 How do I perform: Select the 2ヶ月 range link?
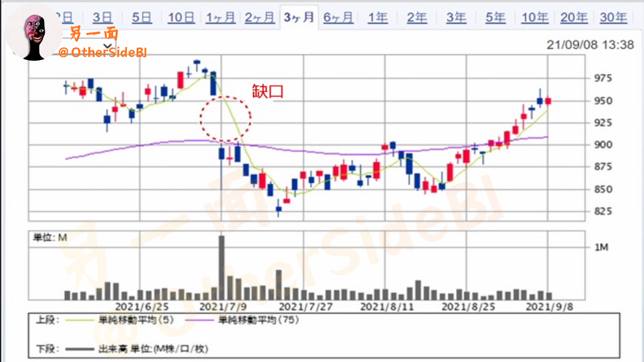[260, 17]
